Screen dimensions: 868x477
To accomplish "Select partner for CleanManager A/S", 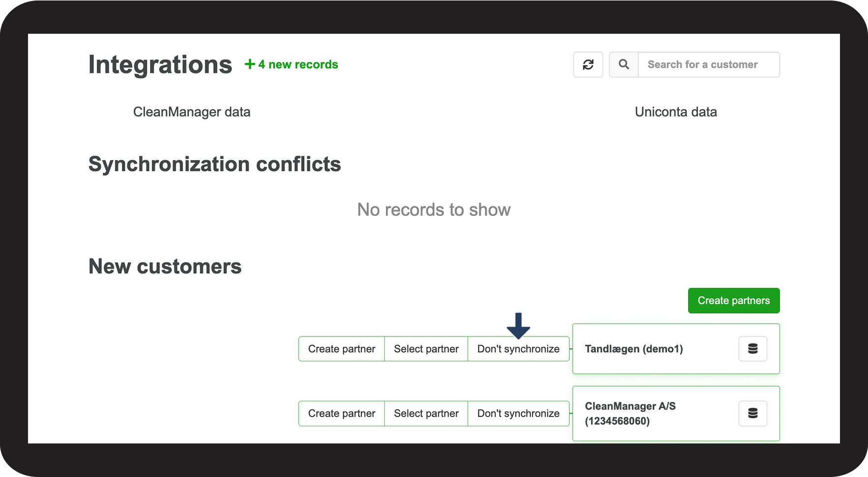I will (x=426, y=413).
